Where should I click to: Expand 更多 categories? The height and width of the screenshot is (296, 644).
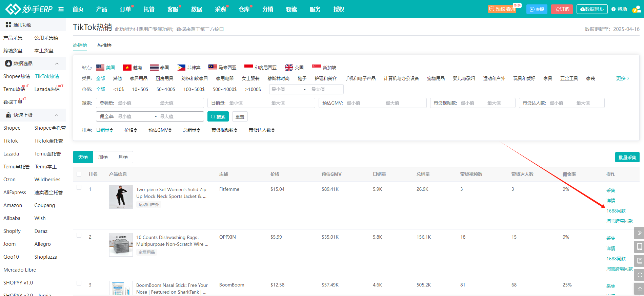click(623, 78)
